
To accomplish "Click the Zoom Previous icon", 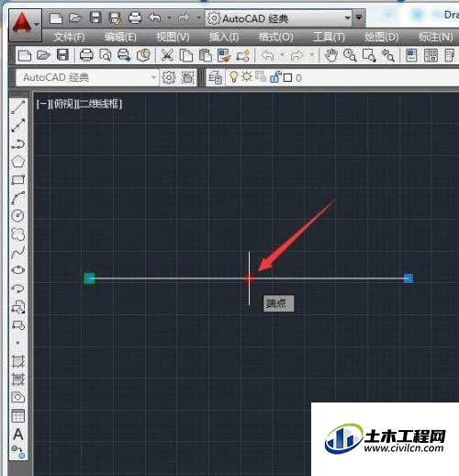I will (x=388, y=55).
